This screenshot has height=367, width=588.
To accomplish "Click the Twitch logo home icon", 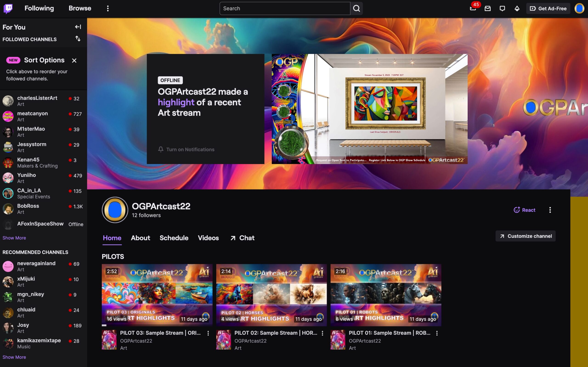I will (x=8, y=8).
